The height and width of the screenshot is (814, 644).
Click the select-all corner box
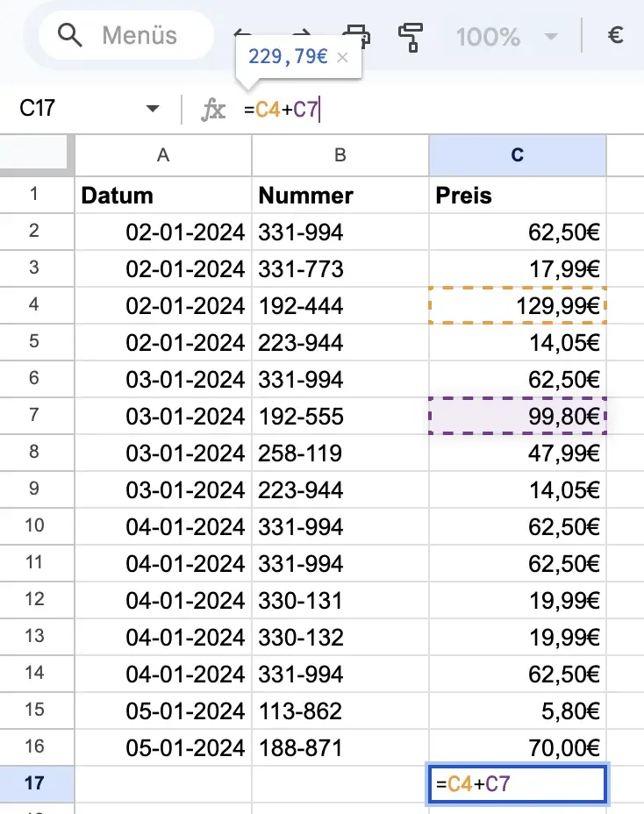(37, 155)
